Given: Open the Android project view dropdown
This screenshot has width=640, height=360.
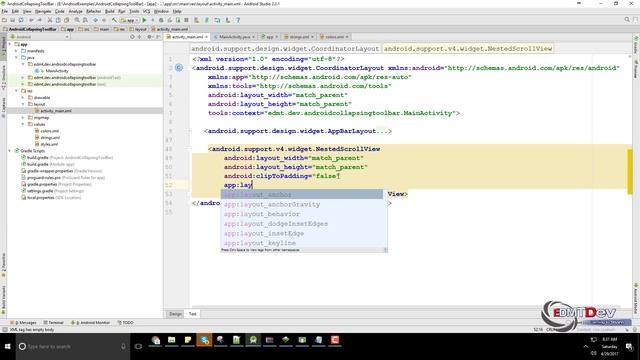Looking at the screenshot, I should pyautogui.click(x=39, y=37).
